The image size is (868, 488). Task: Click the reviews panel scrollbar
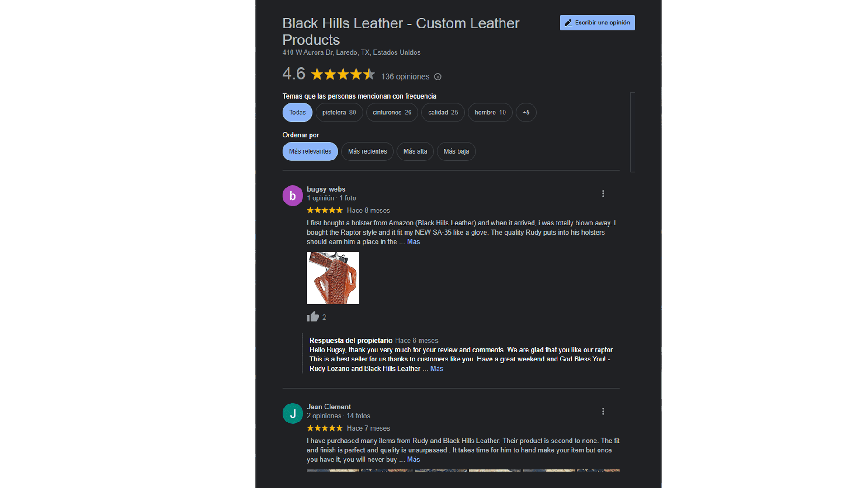tap(632, 132)
